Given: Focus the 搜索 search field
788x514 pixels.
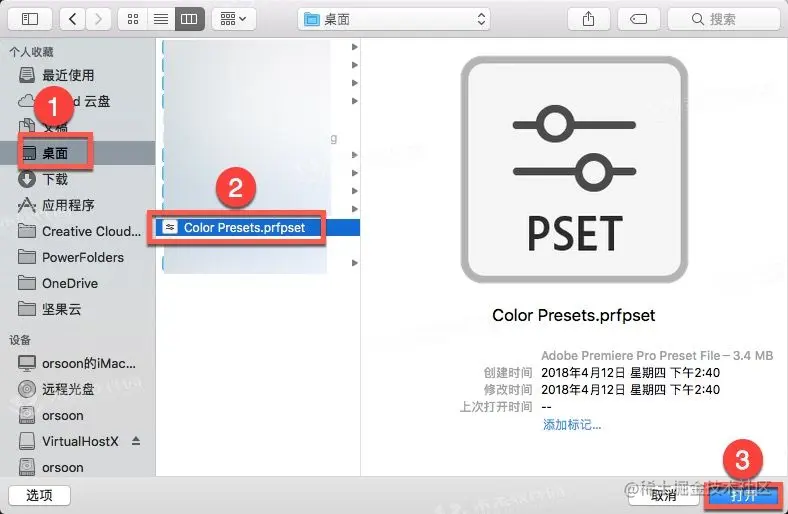Looking at the screenshot, I should pos(724,19).
